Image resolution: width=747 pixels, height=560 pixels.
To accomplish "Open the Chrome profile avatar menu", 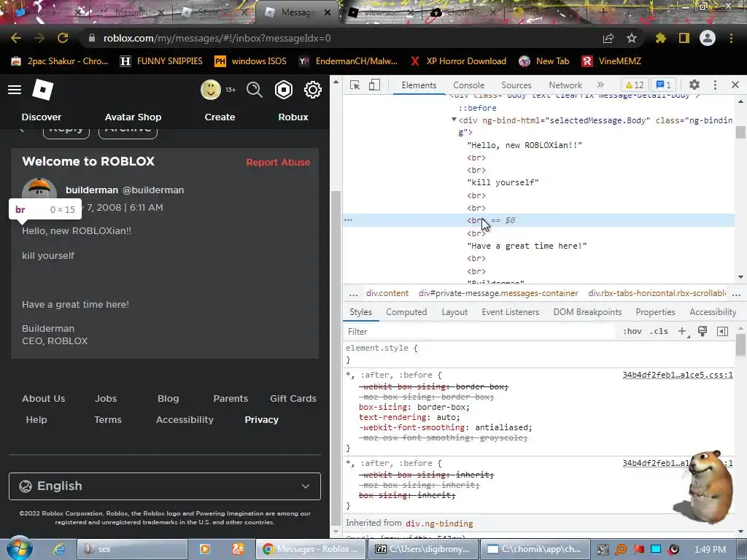I will [x=708, y=38].
